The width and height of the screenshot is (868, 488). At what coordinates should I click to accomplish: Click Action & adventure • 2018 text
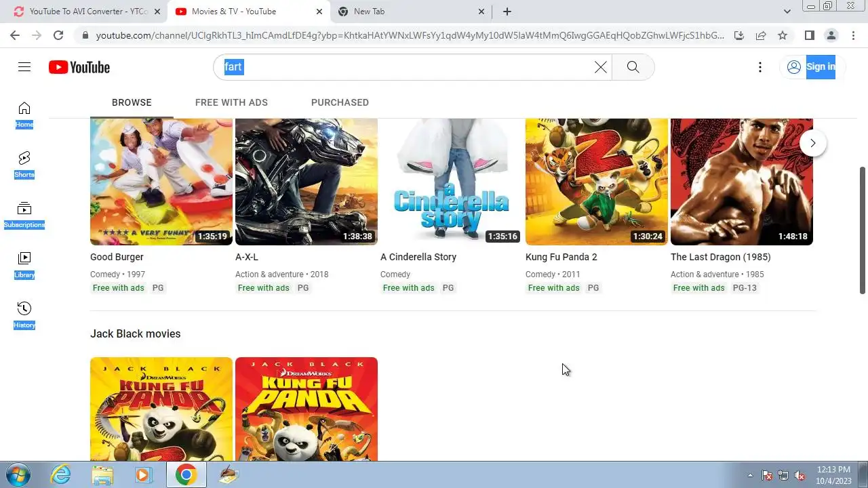282,274
